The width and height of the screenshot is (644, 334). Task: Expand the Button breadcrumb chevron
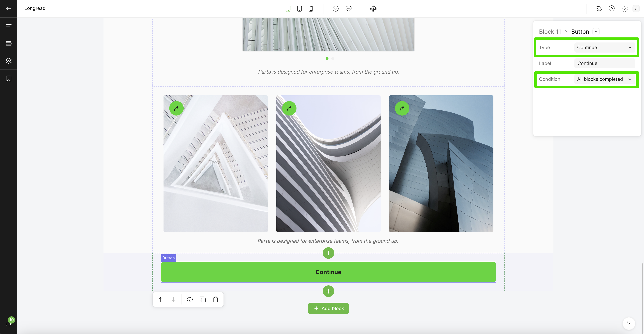click(x=596, y=32)
